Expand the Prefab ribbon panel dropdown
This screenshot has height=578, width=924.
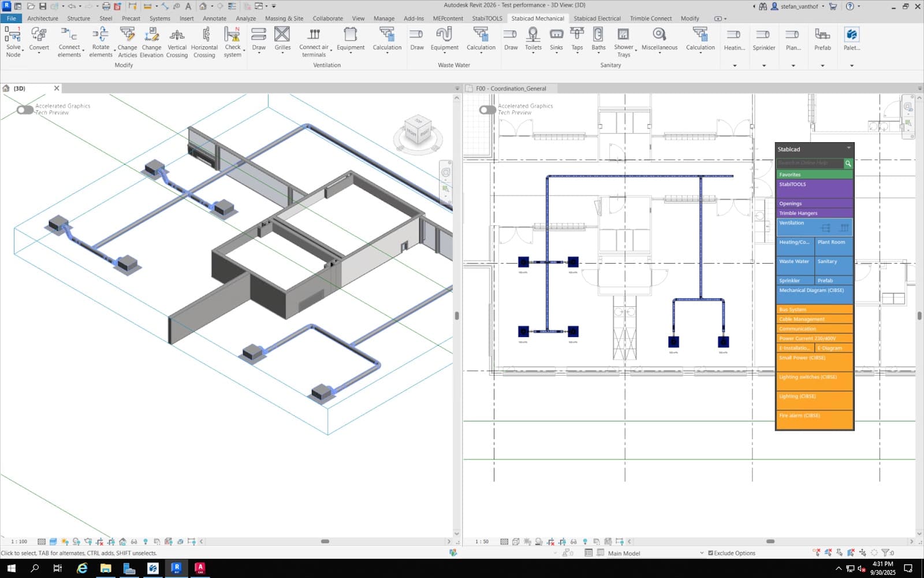(x=822, y=66)
